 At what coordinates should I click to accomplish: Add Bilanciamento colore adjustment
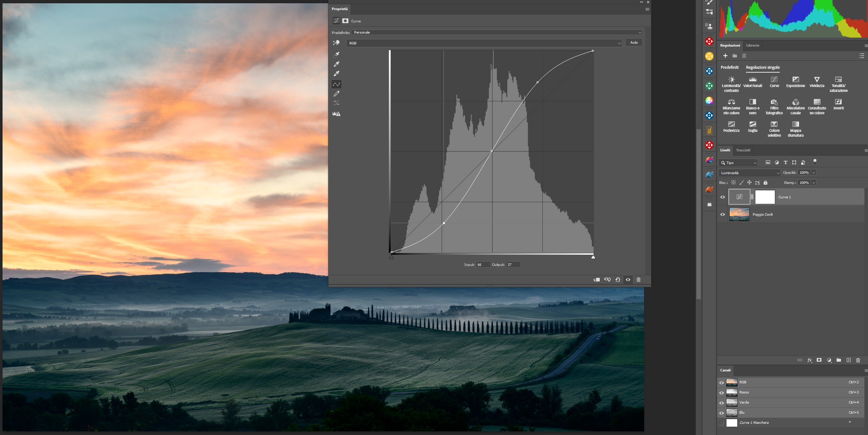pyautogui.click(x=731, y=107)
